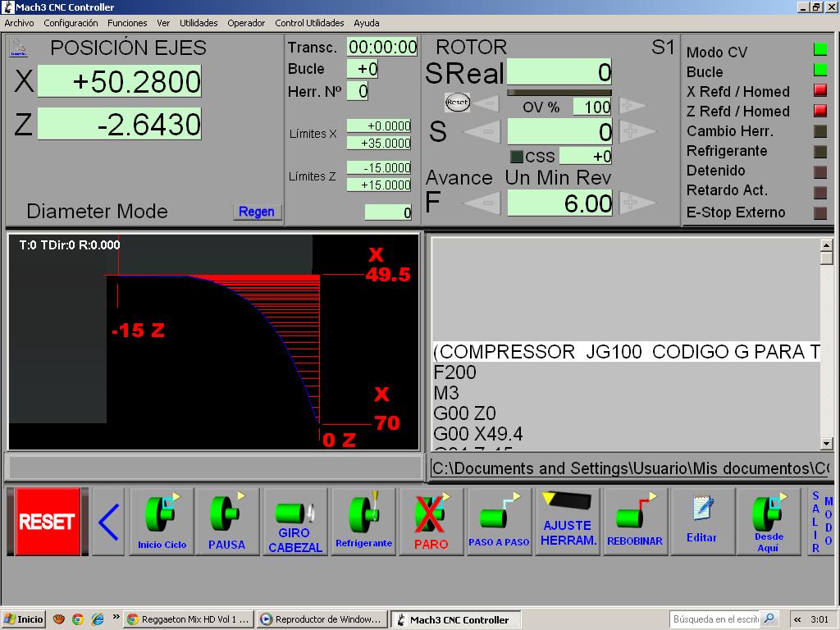Image resolution: width=840 pixels, height=630 pixels.
Task: Toggle the CSS constant surface speed LED
Action: point(517,156)
